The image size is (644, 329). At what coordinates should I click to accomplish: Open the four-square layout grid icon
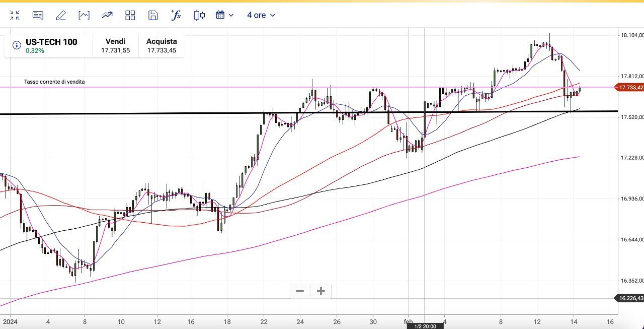coord(130,15)
